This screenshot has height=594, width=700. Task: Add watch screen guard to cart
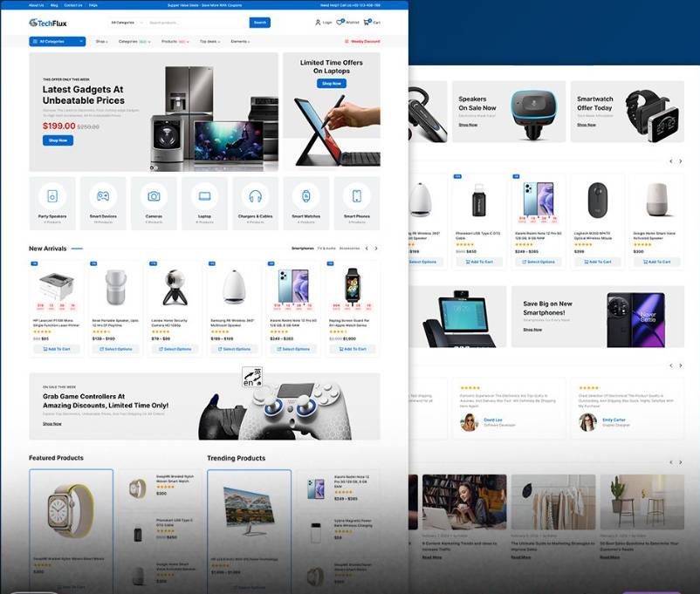pyautogui.click(x=353, y=349)
